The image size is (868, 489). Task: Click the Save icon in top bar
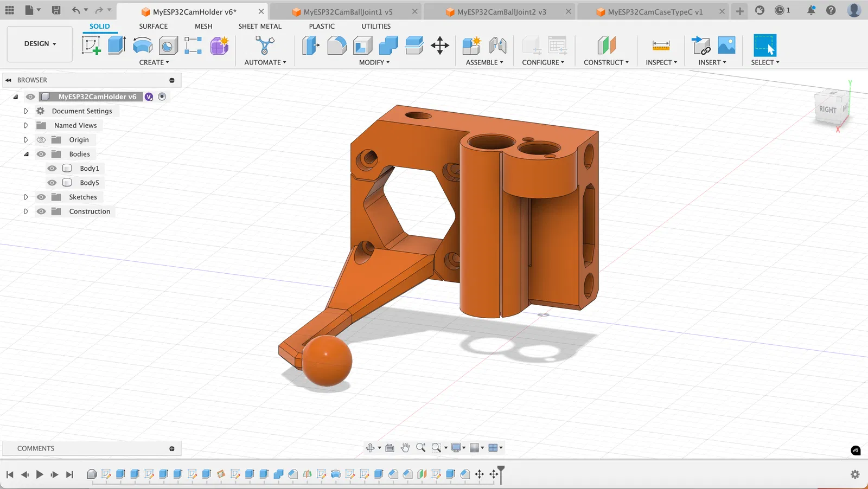point(56,10)
